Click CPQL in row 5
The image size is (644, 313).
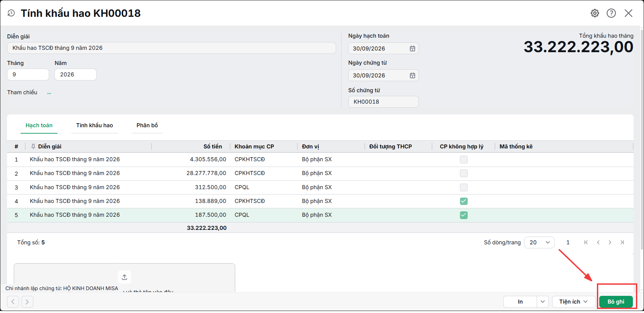[x=242, y=215]
